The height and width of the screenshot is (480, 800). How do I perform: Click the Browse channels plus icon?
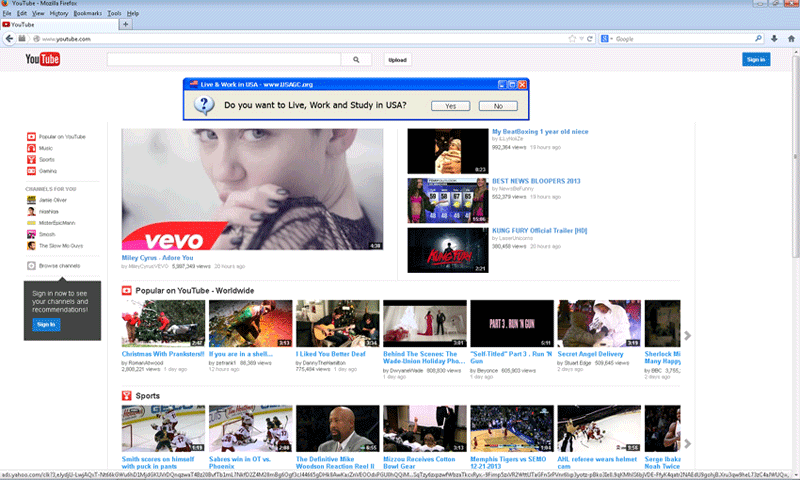click(x=32, y=265)
